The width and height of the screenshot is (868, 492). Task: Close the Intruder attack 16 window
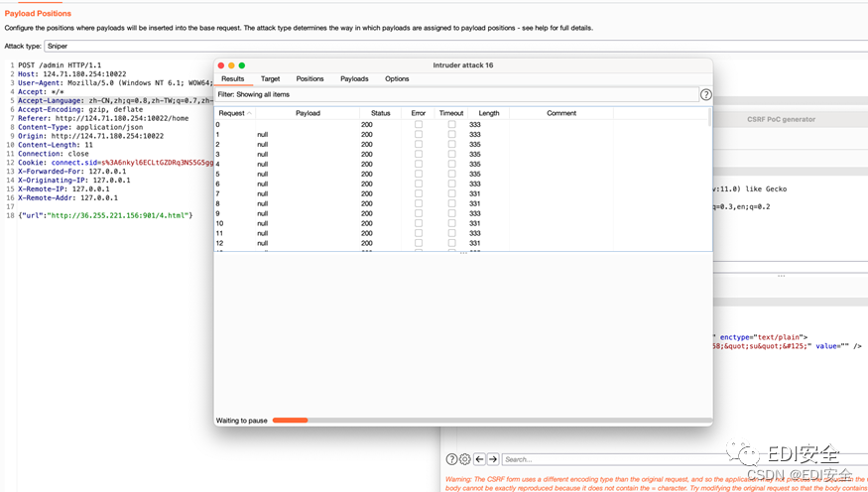coord(221,65)
